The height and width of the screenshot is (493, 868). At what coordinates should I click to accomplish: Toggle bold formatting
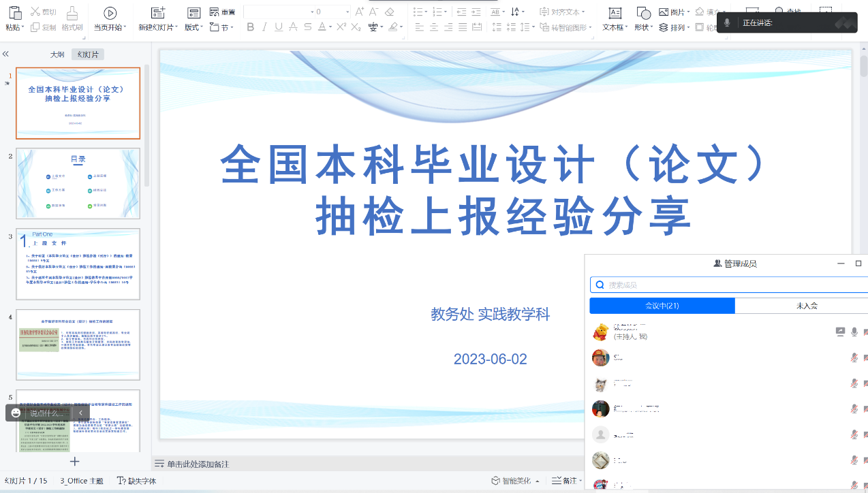(250, 27)
